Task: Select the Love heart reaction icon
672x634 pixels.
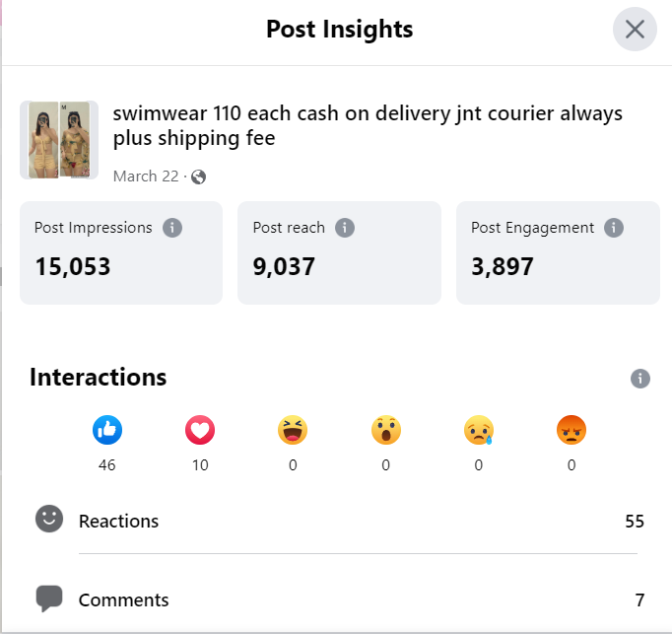Action: tap(200, 430)
